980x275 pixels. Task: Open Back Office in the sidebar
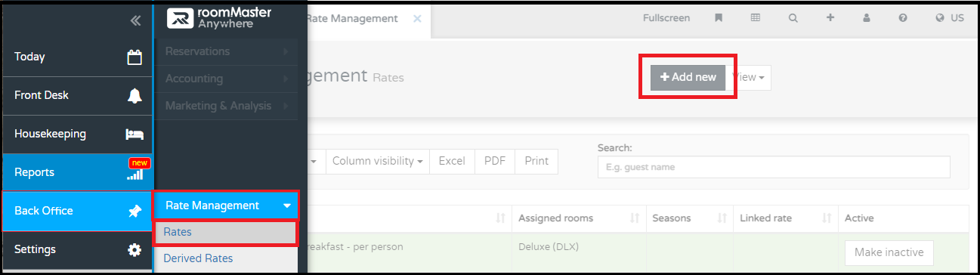tap(76, 211)
